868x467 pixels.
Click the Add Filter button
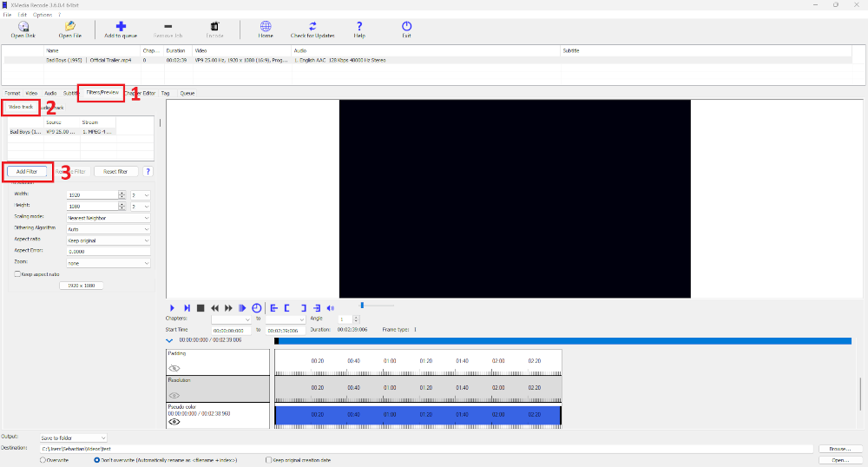[27, 172]
